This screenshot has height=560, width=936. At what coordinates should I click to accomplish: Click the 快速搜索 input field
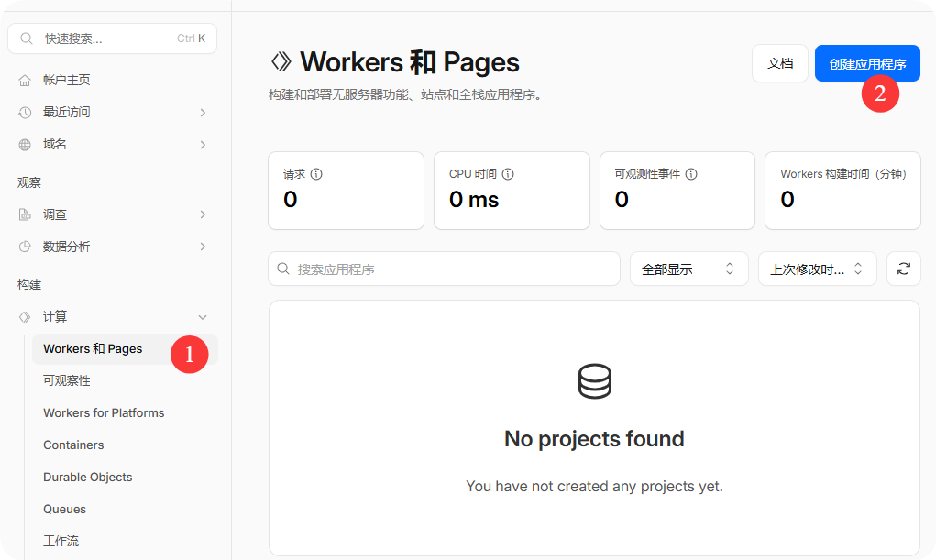(x=112, y=38)
